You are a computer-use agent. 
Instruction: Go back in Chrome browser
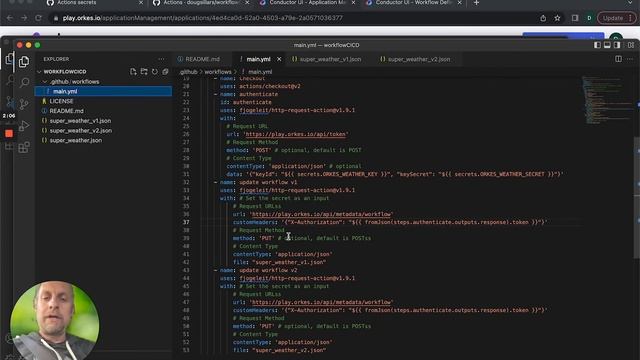(10, 18)
